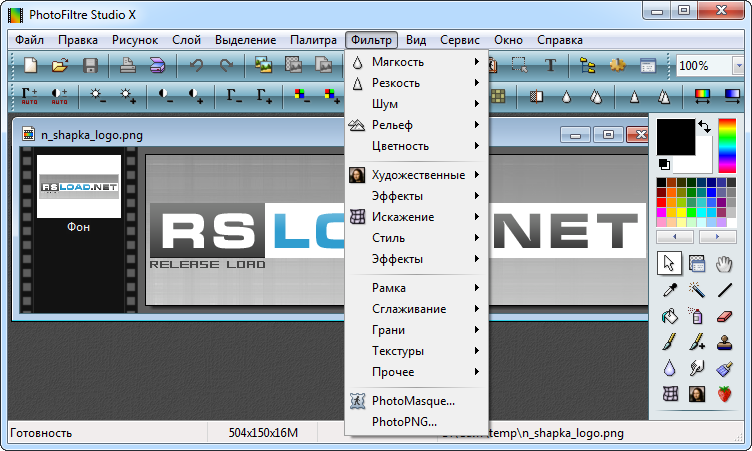
Task: Click the Auto Levels icon
Action: pyautogui.click(x=29, y=95)
